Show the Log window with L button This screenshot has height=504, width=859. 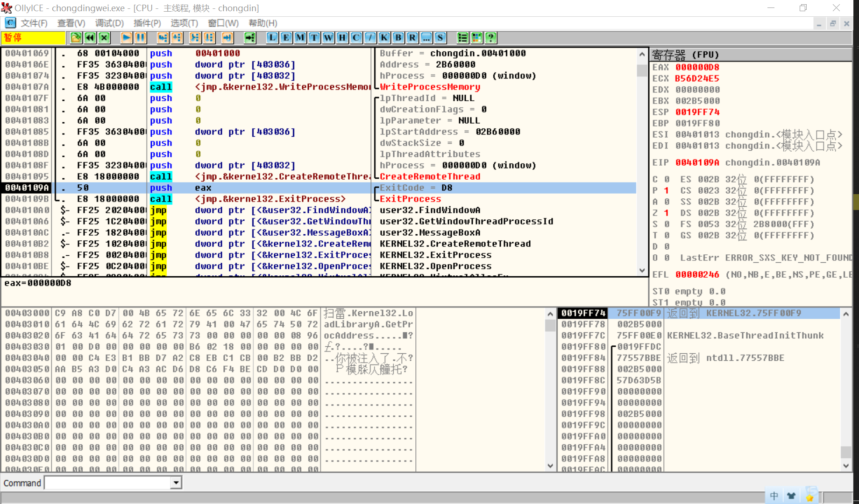pyautogui.click(x=272, y=38)
